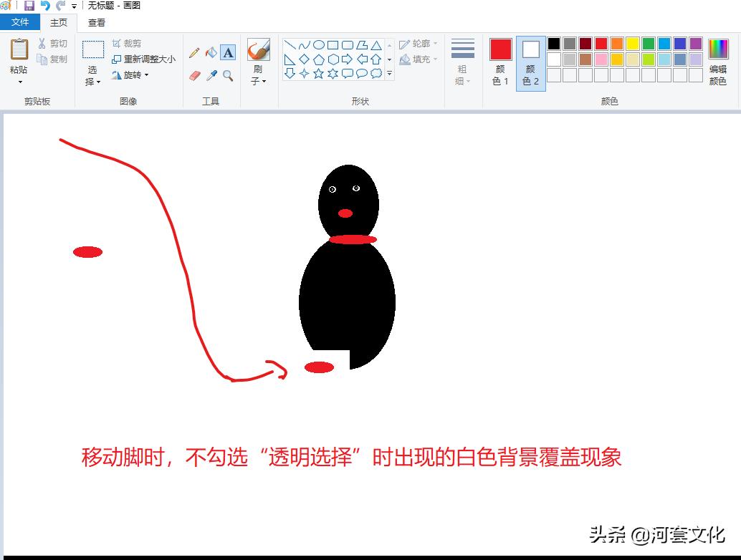Select the Fill with color tool

pyautogui.click(x=213, y=52)
